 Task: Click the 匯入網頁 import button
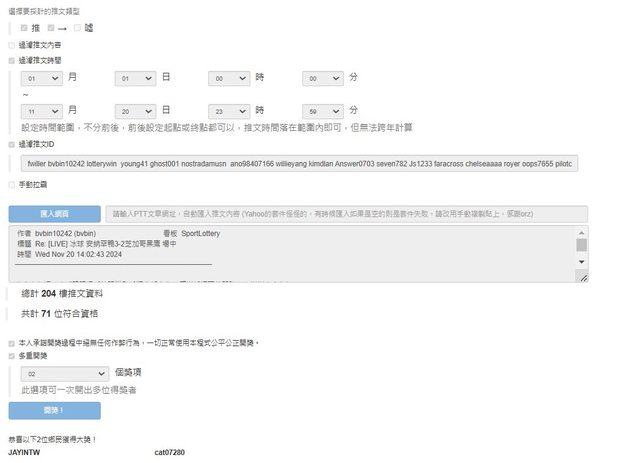(x=54, y=214)
